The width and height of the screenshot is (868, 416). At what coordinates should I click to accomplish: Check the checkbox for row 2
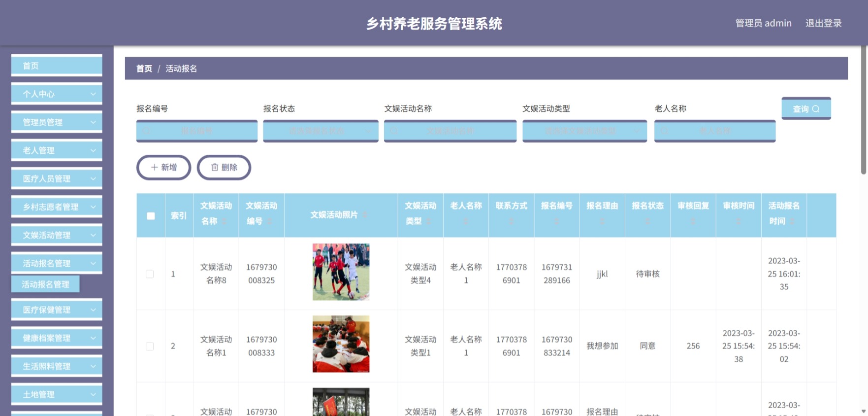[150, 347]
